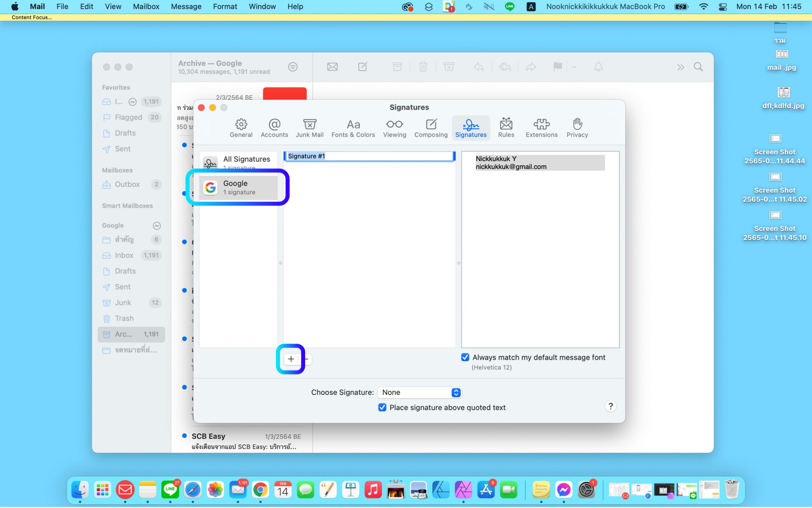812x508 pixels.
Task: Open the Viewing preferences pane
Action: click(394, 128)
